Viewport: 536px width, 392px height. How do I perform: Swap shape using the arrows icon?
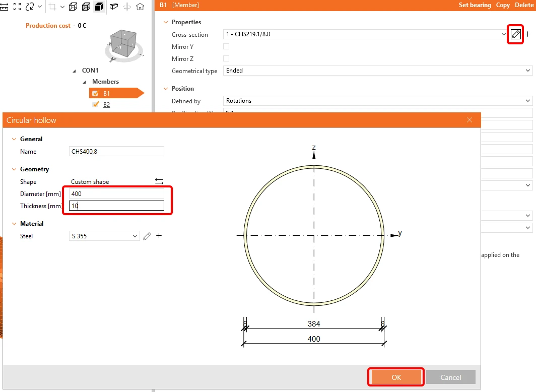159,181
